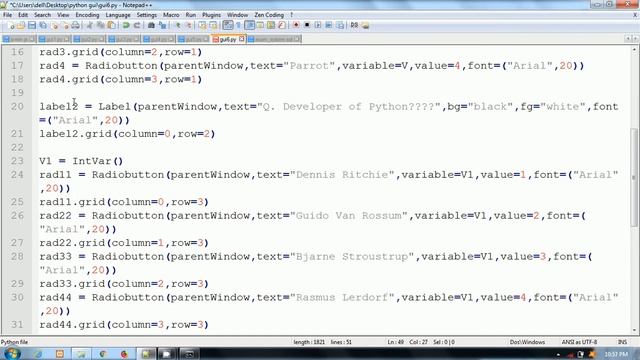Viewport: 640px width, 360px height.
Task: Toggle INS mode in status bar
Action: pos(622,342)
